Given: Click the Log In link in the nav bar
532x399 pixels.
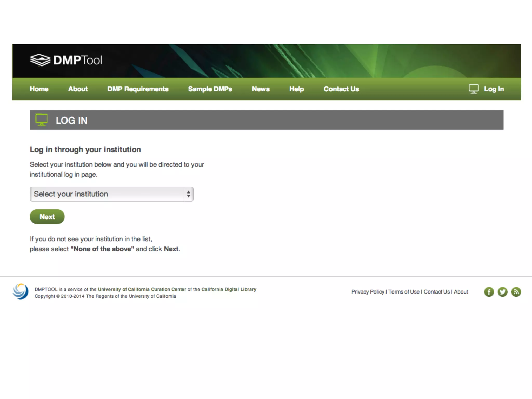Looking at the screenshot, I should pyautogui.click(x=494, y=89).
